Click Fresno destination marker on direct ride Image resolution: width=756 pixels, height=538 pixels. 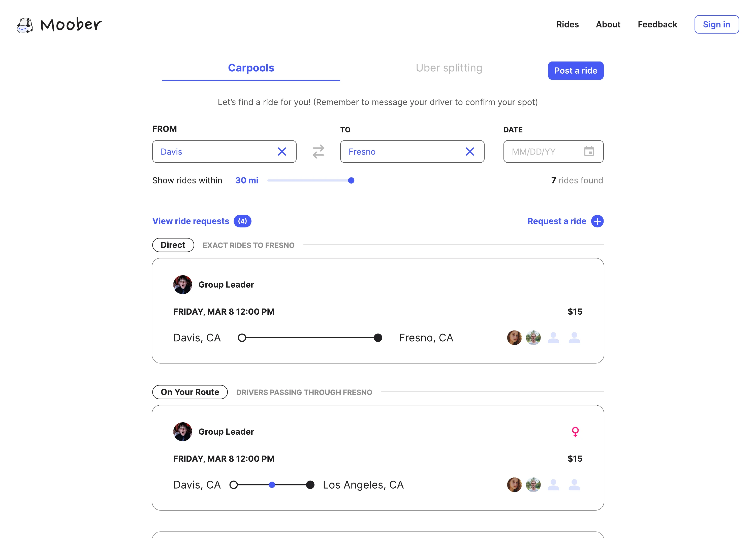(x=378, y=338)
